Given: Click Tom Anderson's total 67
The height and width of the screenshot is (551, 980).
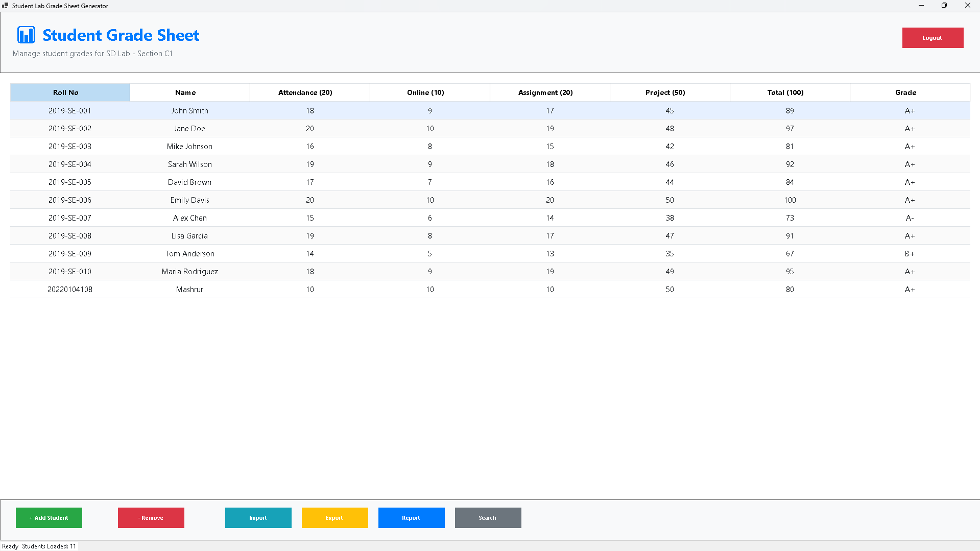Looking at the screenshot, I should tap(790, 254).
